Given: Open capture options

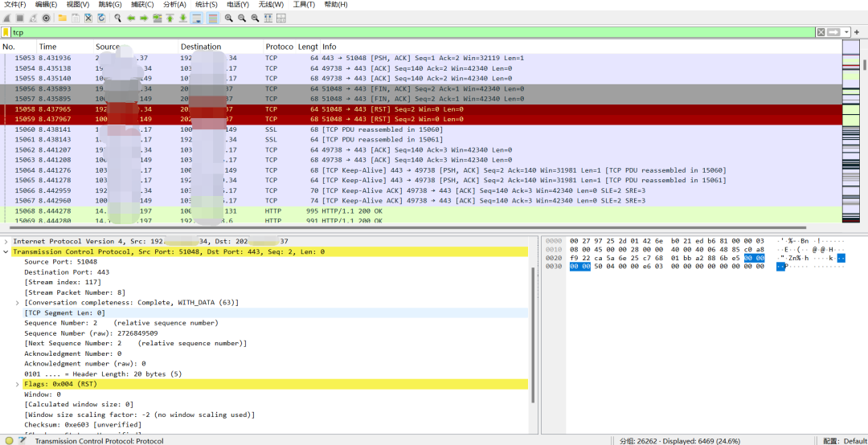Looking at the screenshot, I should click(47, 18).
